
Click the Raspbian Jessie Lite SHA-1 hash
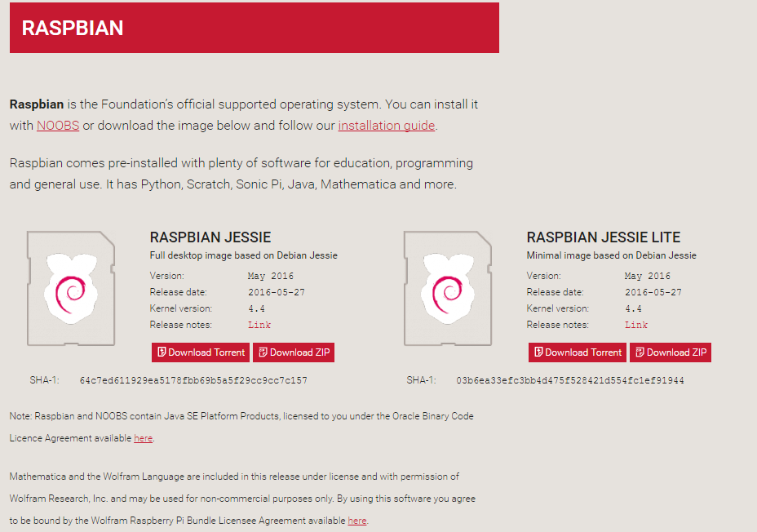click(570, 380)
